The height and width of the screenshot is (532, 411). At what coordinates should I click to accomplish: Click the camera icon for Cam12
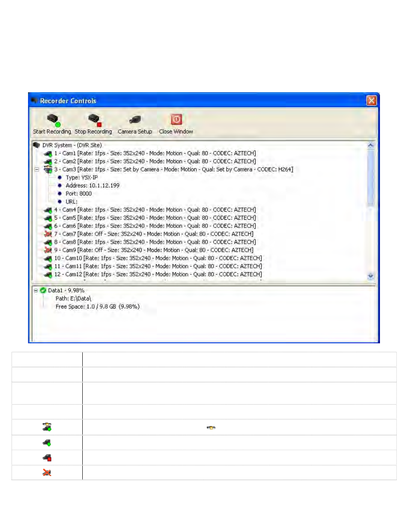point(48,274)
